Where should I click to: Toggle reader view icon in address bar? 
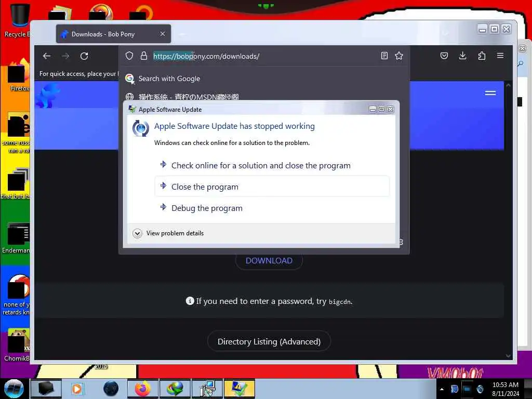tap(384, 56)
